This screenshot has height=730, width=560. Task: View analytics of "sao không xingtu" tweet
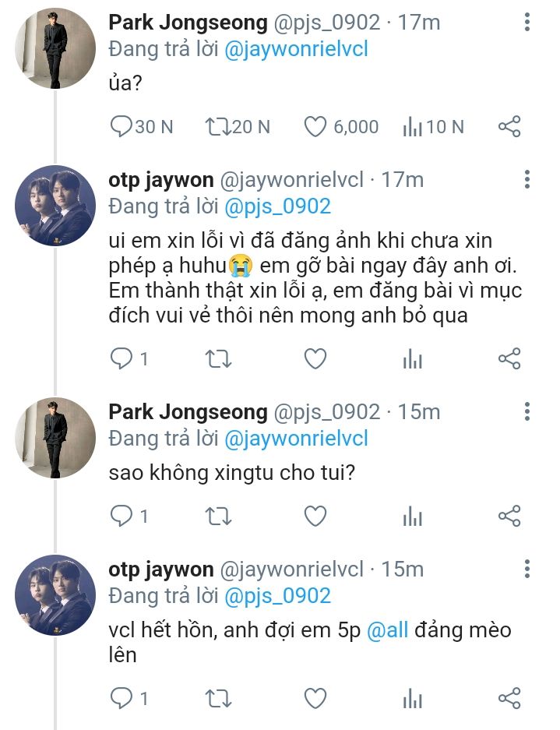point(412,515)
